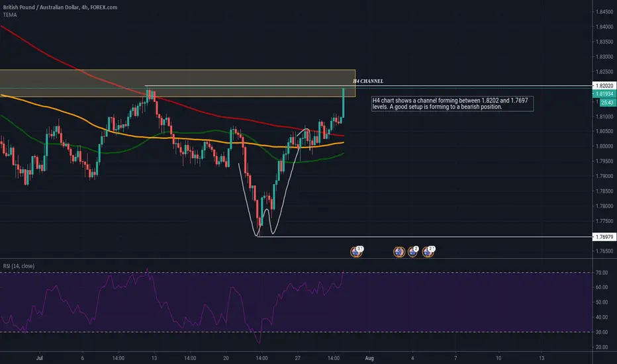
Task: Select the yellow resistance zone rectangle
Action: tap(177, 83)
